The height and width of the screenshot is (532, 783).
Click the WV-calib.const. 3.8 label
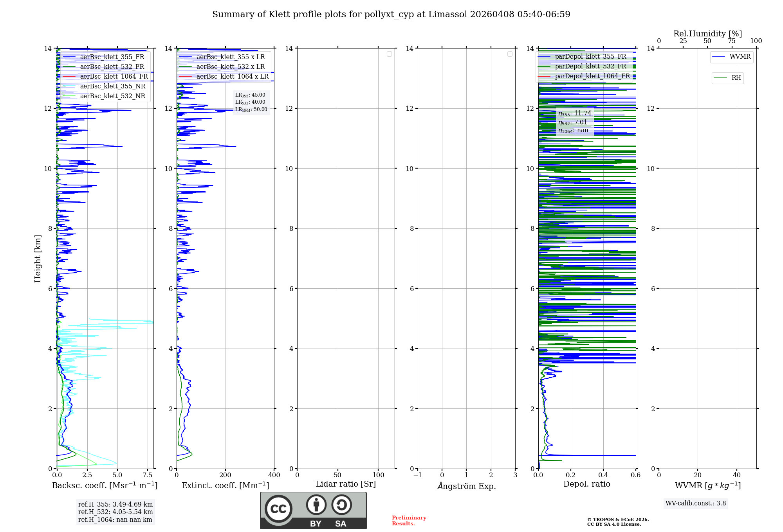[x=695, y=503]
